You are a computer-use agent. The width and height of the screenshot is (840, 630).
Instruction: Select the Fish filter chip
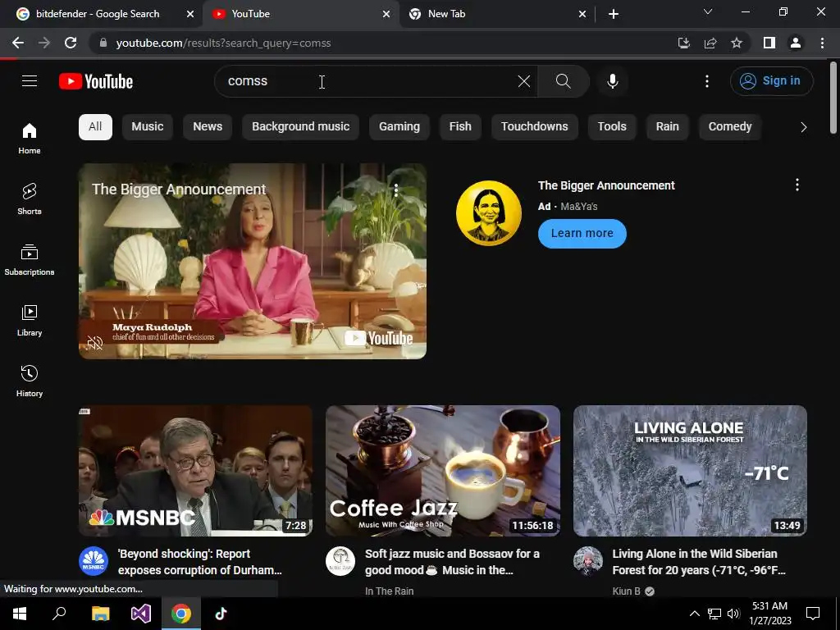click(x=460, y=127)
